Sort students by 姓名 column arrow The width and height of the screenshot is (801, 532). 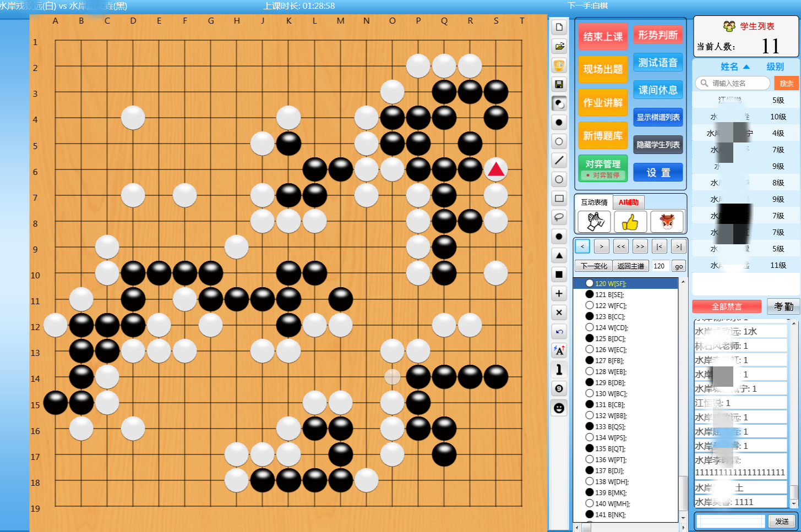[x=746, y=67]
